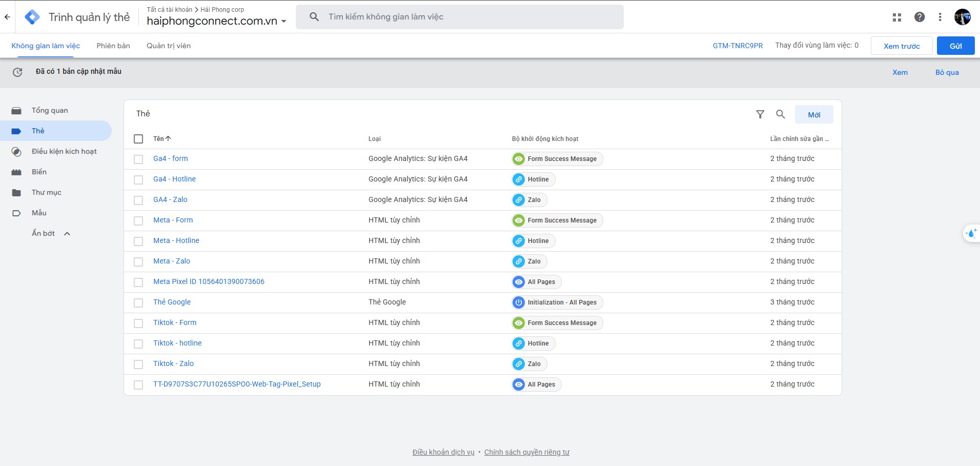This screenshot has height=466, width=980.
Task: Check the Meta Pixel ID row checkbox
Action: [x=138, y=282]
